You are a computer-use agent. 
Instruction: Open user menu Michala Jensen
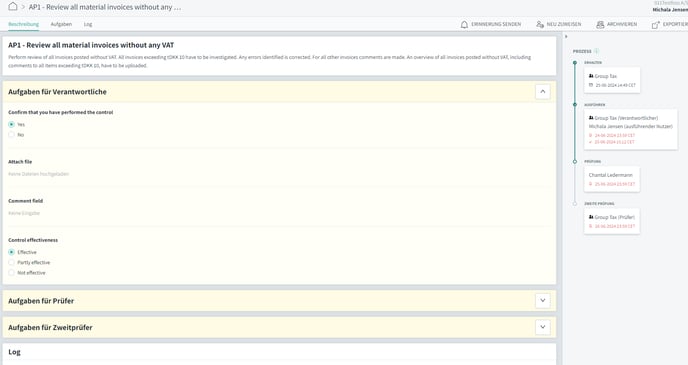coord(670,9)
